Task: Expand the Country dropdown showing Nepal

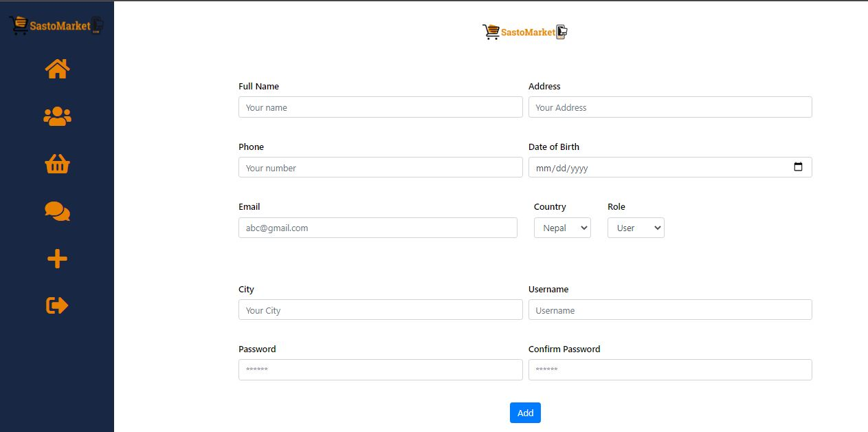Action: tap(562, 228)
